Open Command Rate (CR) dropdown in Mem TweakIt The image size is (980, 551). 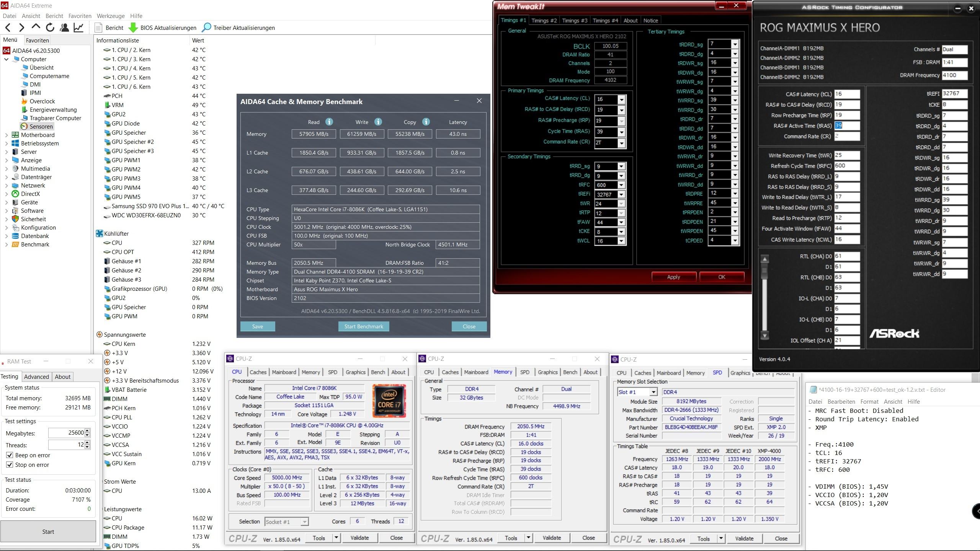(622, 143)
